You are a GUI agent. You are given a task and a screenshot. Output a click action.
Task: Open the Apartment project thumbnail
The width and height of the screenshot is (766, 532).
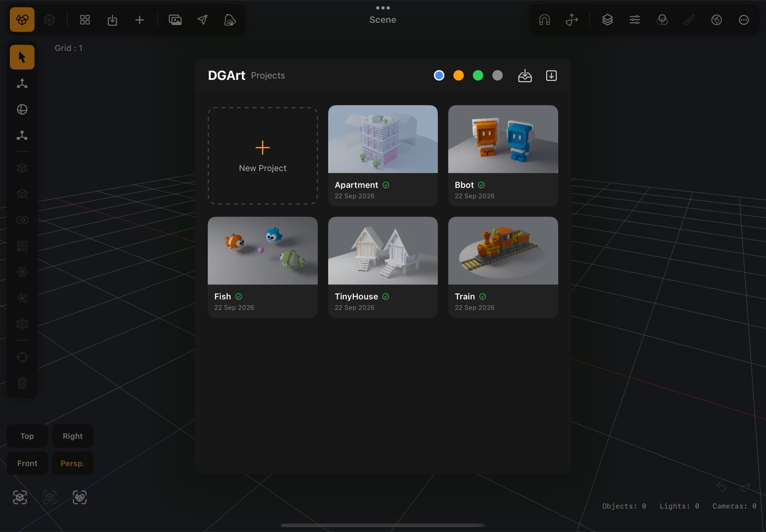(x=383, y=139)
